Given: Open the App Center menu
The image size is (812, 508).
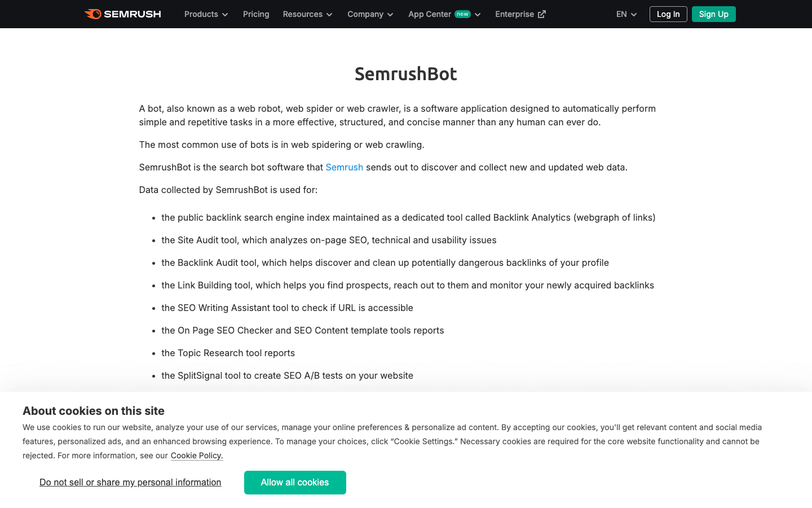Looking at the screenshot, I should click(430, 14).
